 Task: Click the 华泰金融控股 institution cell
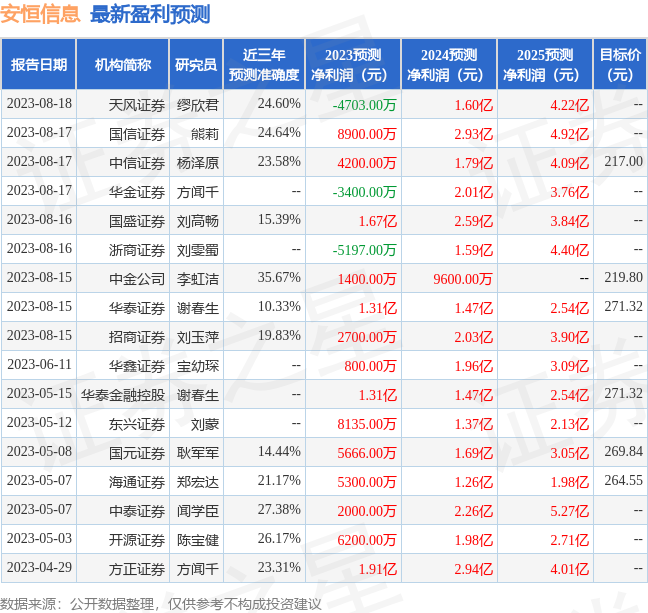click(123, 395)
